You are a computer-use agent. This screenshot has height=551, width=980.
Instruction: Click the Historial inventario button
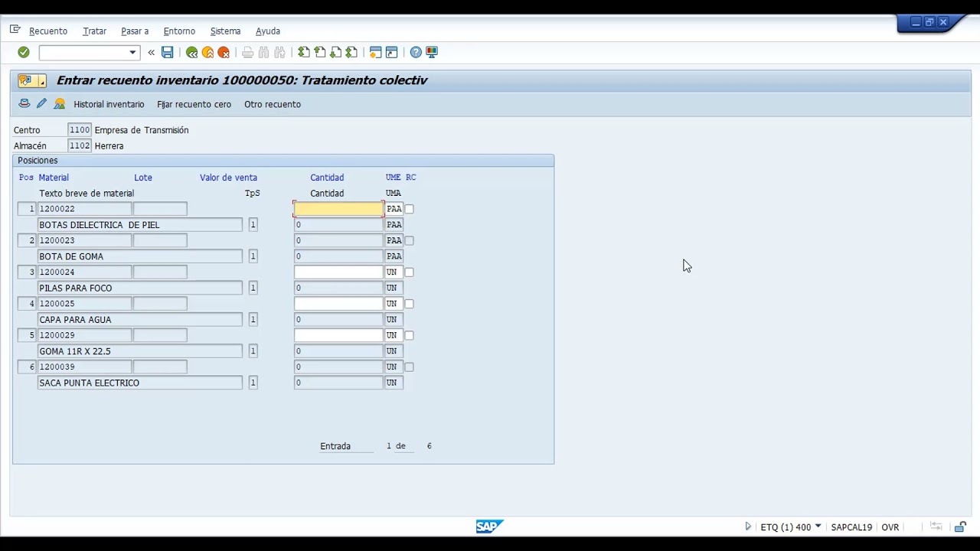[109, 104]
